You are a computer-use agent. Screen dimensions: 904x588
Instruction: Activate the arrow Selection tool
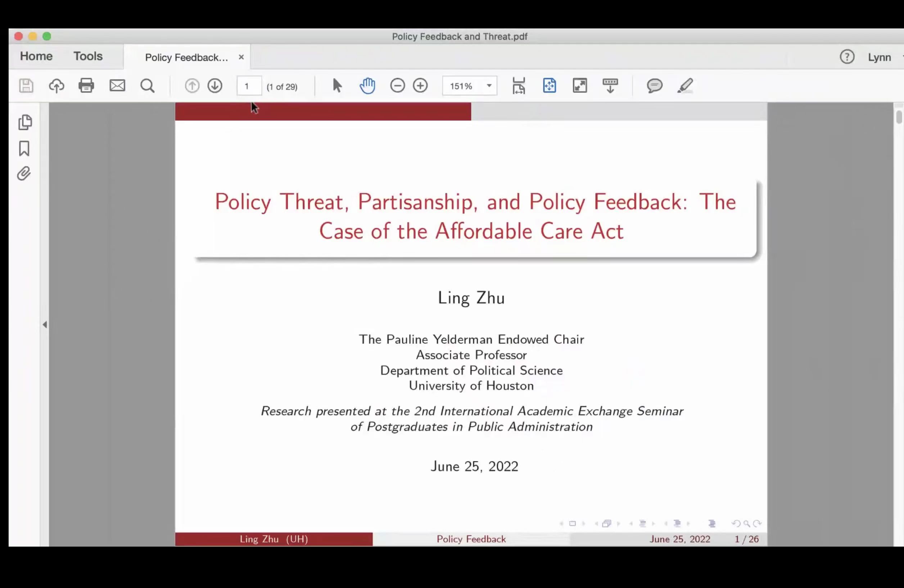click(336, 86)
